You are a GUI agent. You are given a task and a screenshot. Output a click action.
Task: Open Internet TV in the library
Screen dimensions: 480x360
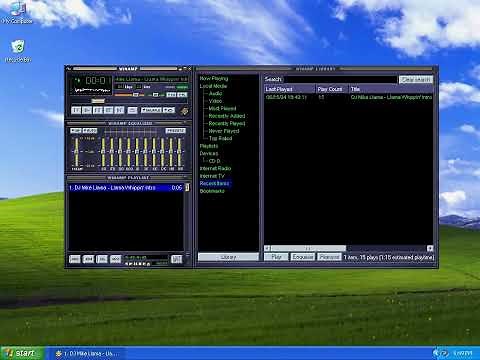(212, 176)
